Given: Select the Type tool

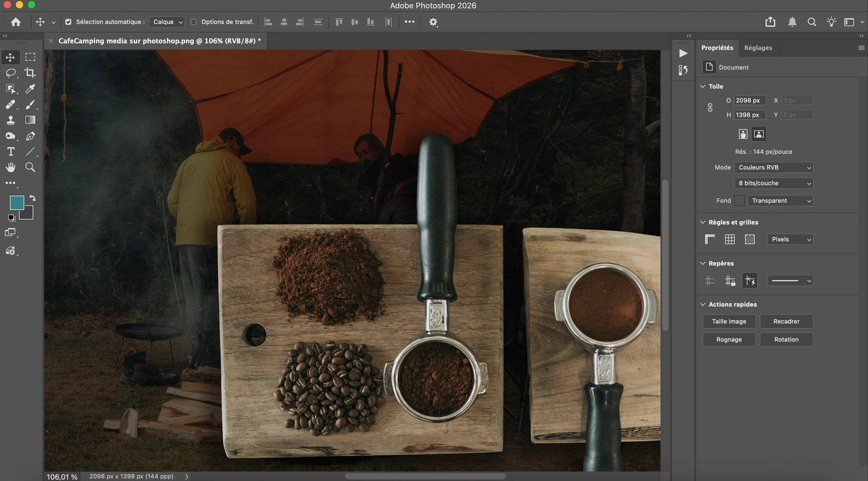Looking at the screenshot, I should (x=10, y=151).
